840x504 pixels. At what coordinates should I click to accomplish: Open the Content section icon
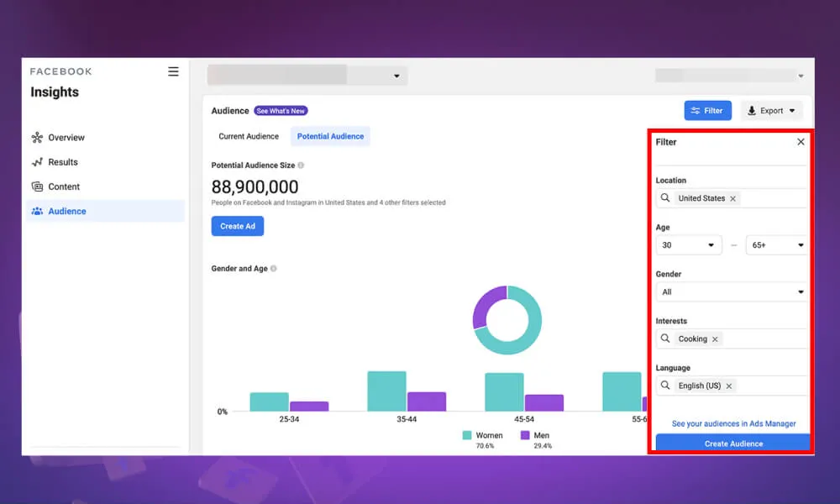[x=38, y=186]
